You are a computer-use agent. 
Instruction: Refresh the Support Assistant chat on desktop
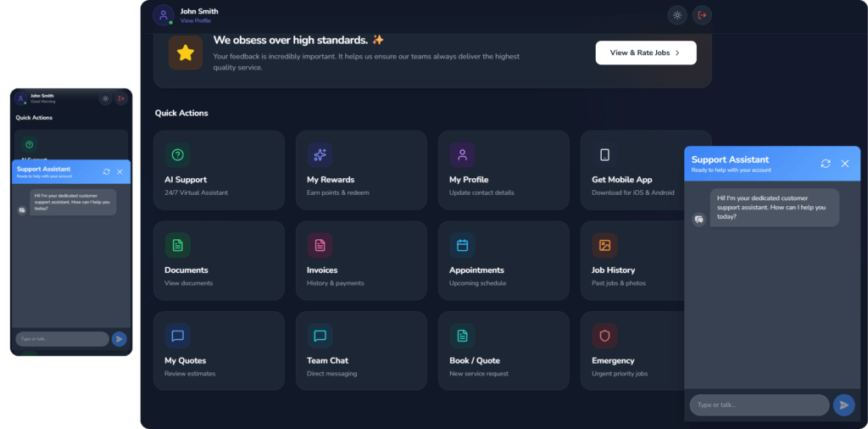point(826,163)
